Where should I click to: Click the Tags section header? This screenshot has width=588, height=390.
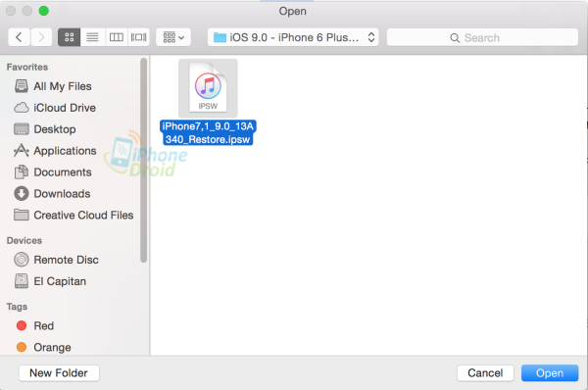pyautogui.click(x=17, y=307)
